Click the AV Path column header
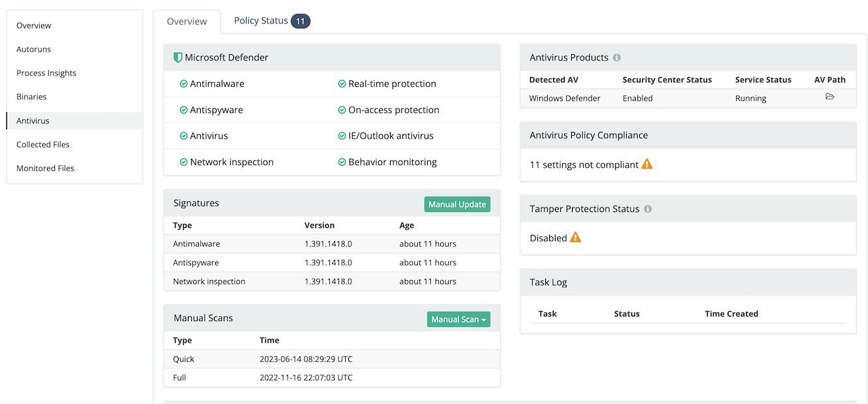The width and height of the screenshot is (868, 404). click(x=830, y=80)
